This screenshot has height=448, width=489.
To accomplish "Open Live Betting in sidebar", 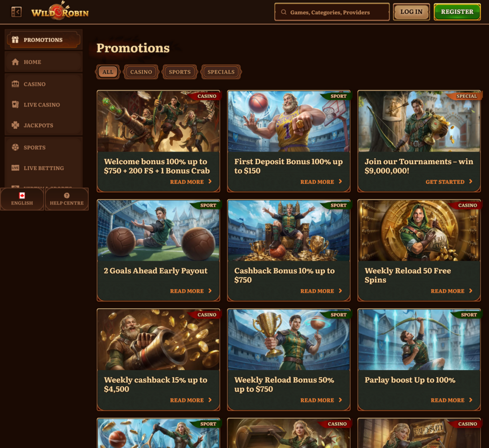I will (43, 167).
